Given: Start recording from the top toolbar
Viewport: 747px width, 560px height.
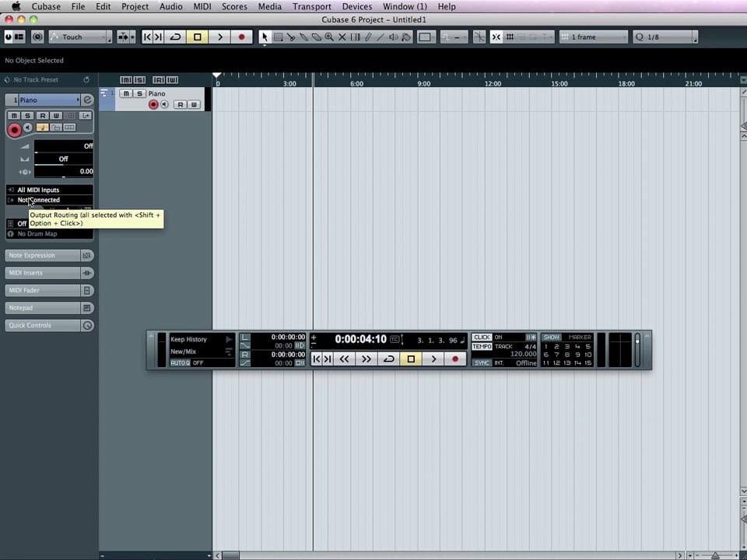Looking at the screenshot, I should [x=241, y=37].
